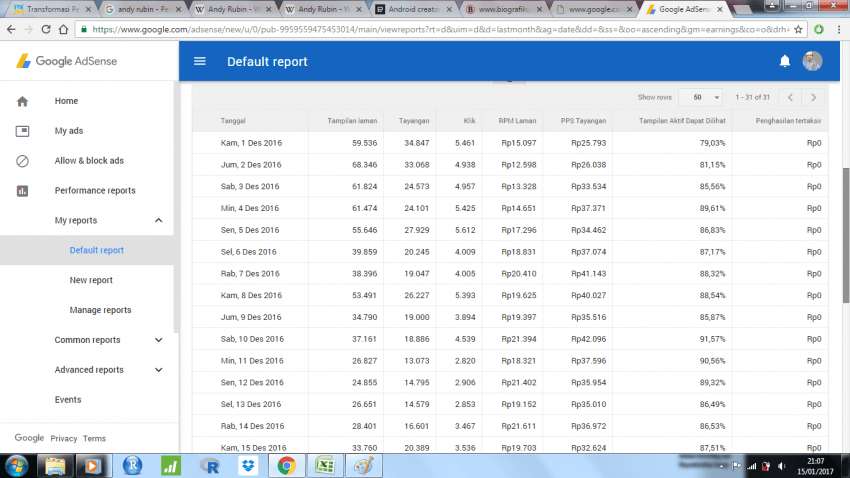Click the Allow & block ads icon
Viewport: 850px width, 478px height.
(22, 161)
